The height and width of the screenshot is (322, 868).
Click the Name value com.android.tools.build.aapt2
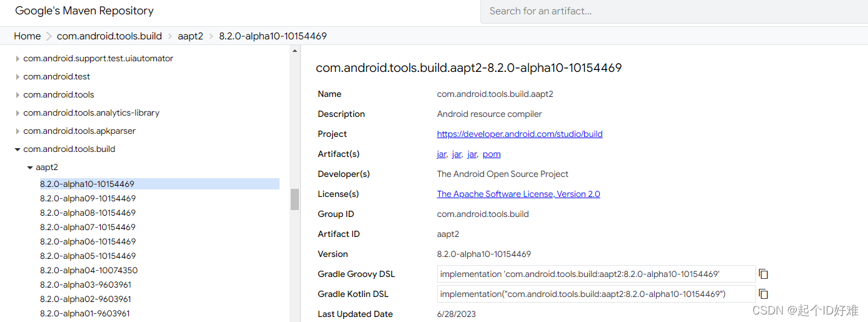click(x=495, y=94)
